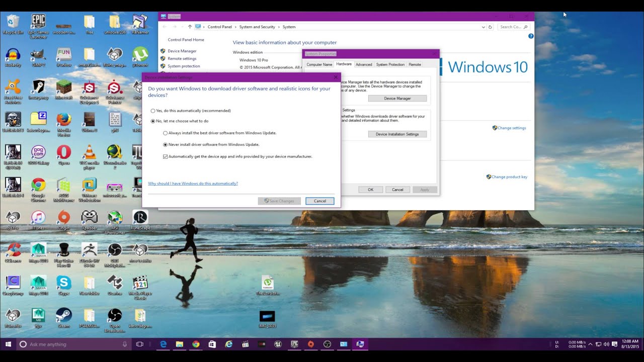Launch RuneScape desktop shortcut
This screenshot has height=362, width=644.
[140, 220]
